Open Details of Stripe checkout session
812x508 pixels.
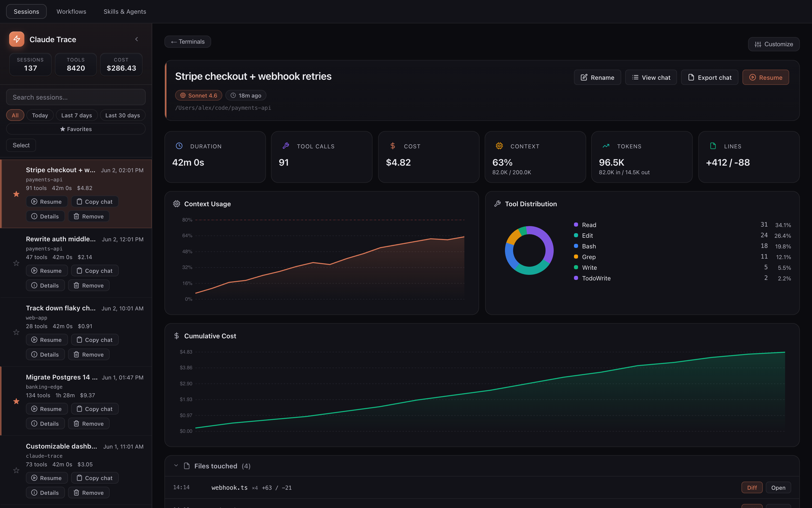[45, 216]
